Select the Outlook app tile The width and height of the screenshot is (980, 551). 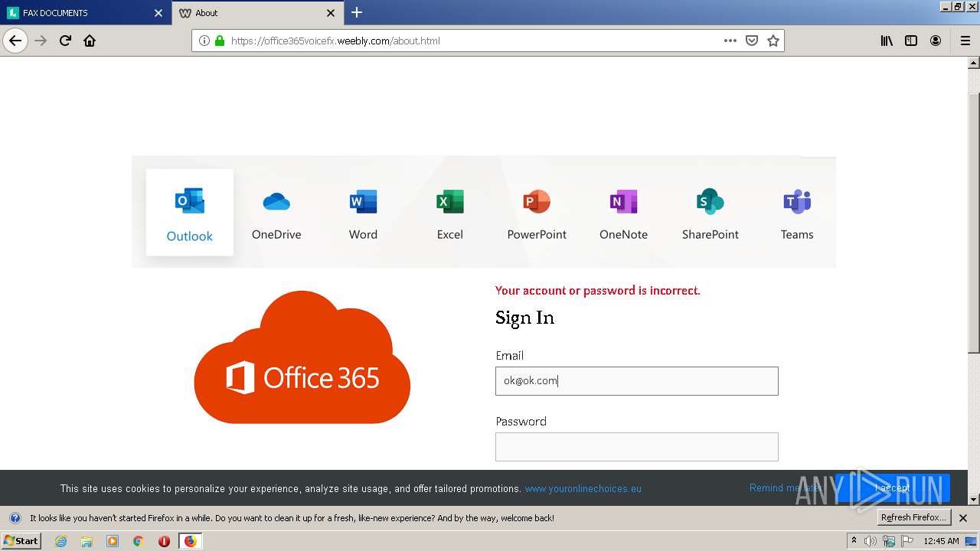190,213
